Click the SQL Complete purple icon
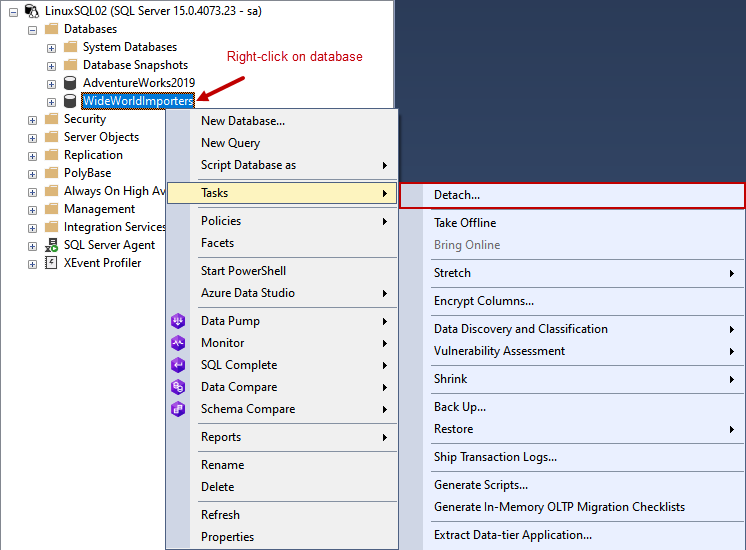 178,365
